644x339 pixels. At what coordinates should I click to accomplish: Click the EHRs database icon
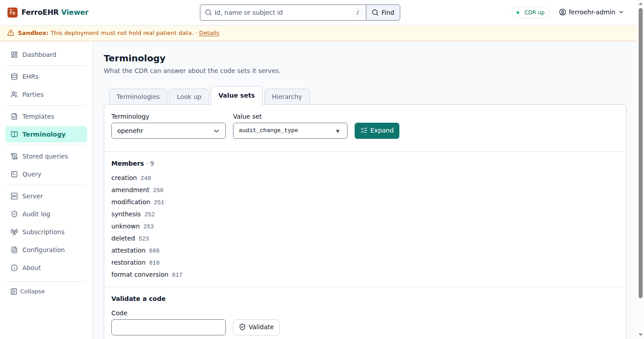14,77
